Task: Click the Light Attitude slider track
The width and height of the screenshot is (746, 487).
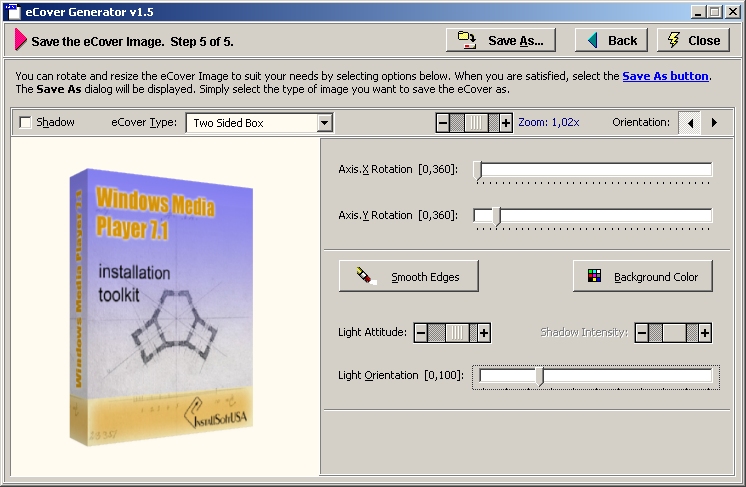Action: (x=452, y=333)
